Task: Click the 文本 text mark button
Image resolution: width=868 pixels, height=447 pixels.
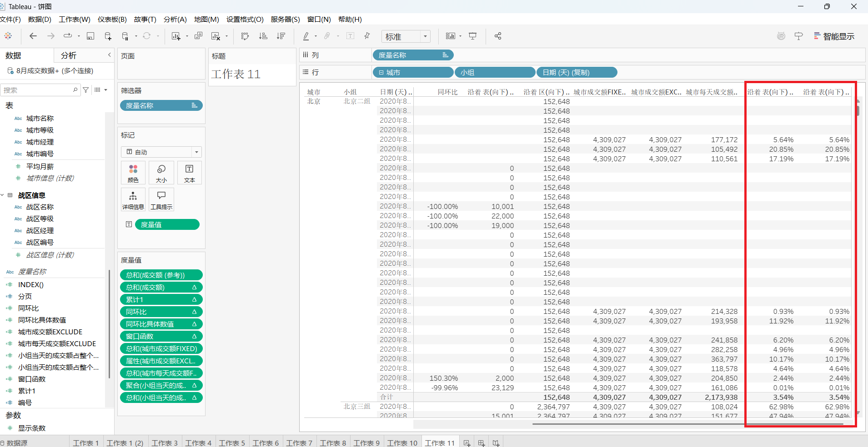Action: click(x=190, y=173)
